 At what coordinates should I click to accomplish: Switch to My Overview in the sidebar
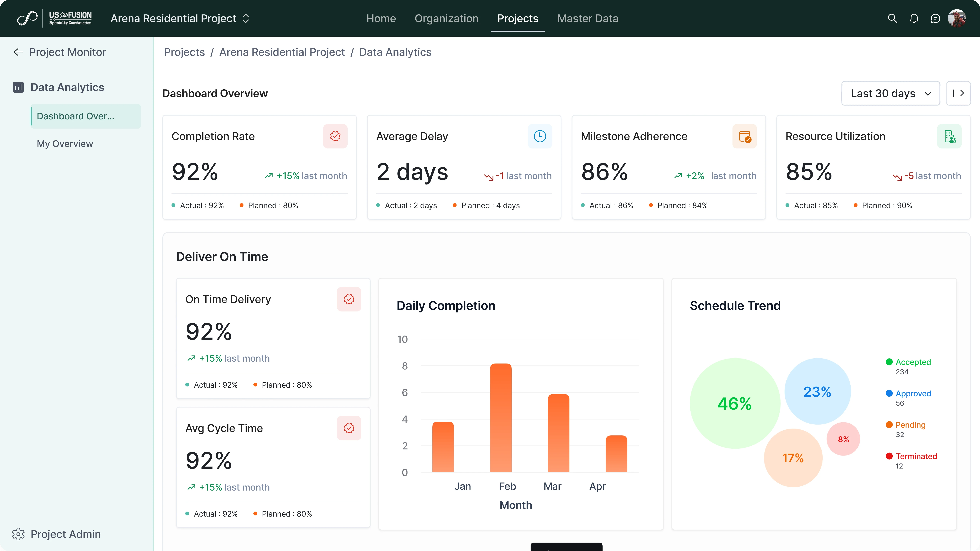(65, 143)
